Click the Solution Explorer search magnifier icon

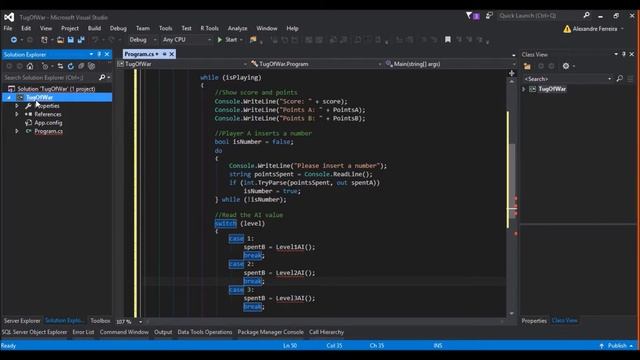[102, 77]
